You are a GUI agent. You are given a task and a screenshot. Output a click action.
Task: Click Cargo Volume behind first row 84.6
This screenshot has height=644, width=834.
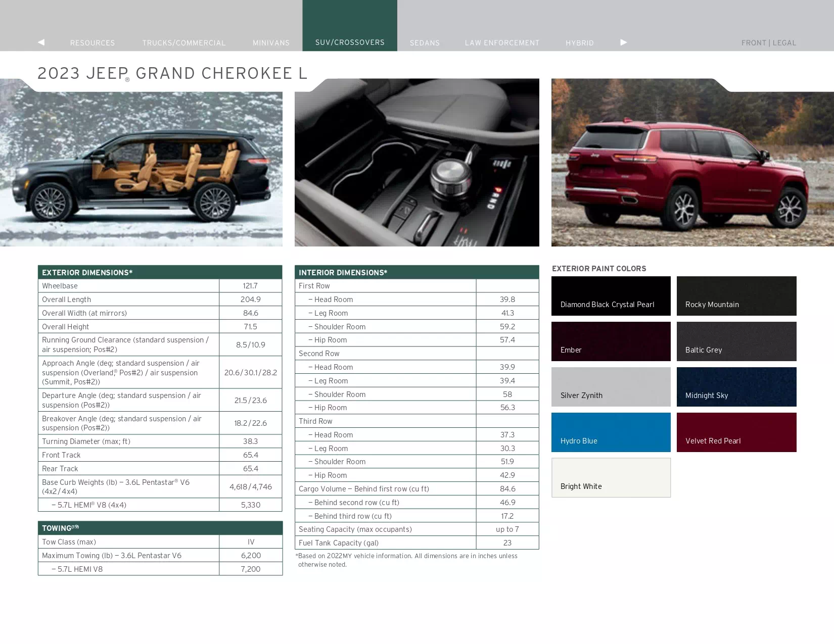tap(507, 489)
